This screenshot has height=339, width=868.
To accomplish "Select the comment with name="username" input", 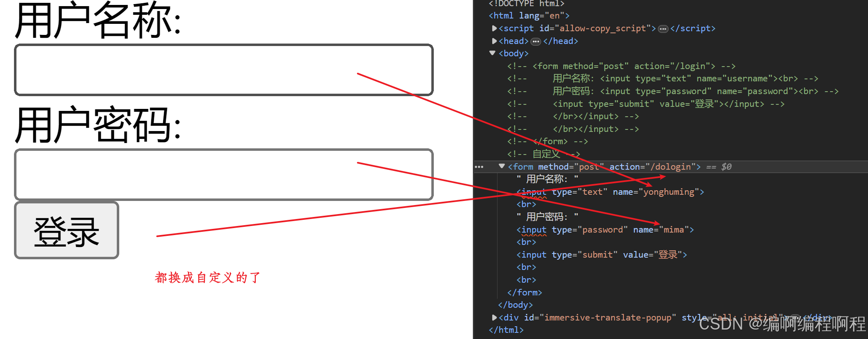I will point(662,78).
